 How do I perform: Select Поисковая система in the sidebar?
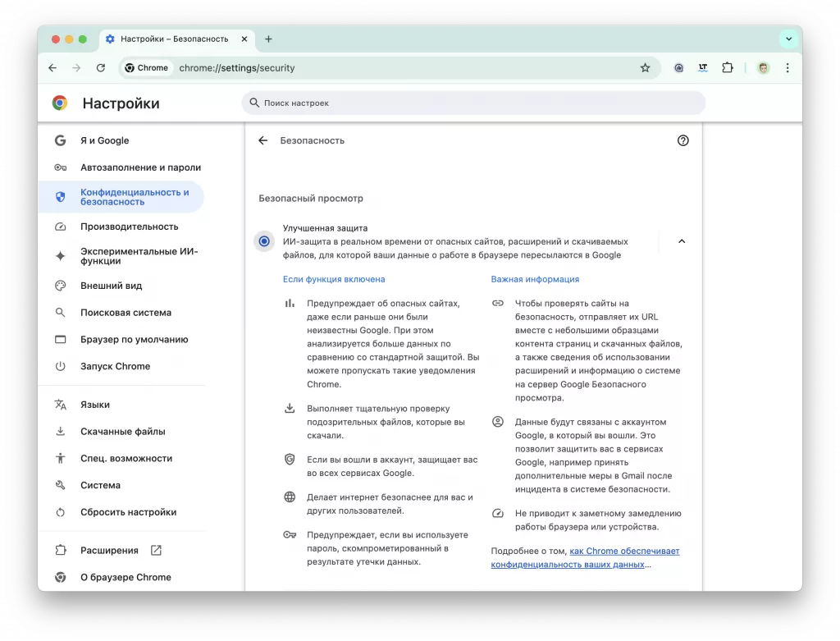click(126, 313)
